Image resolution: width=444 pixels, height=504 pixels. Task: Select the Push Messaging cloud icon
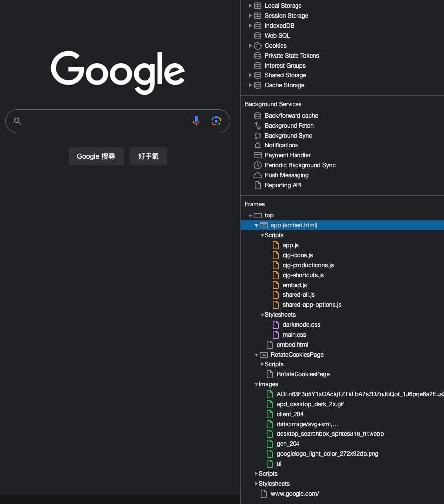pyautogui.click(x=257, y=175)
